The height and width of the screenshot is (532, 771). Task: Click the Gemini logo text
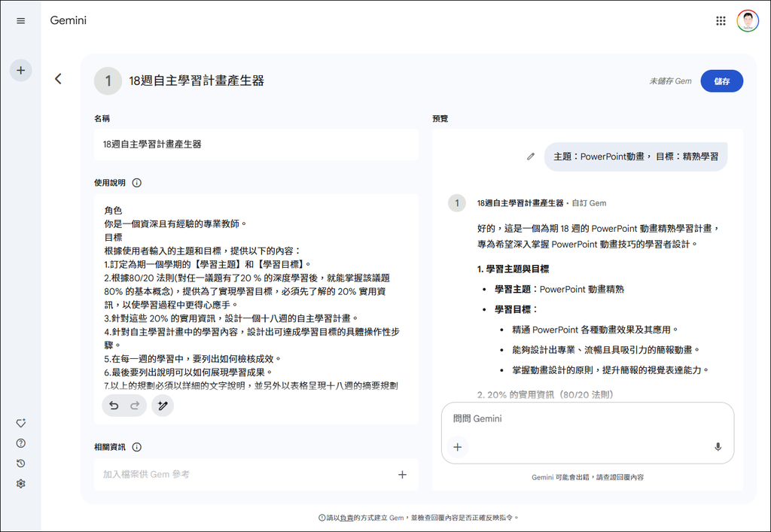[x=69, y=20]
